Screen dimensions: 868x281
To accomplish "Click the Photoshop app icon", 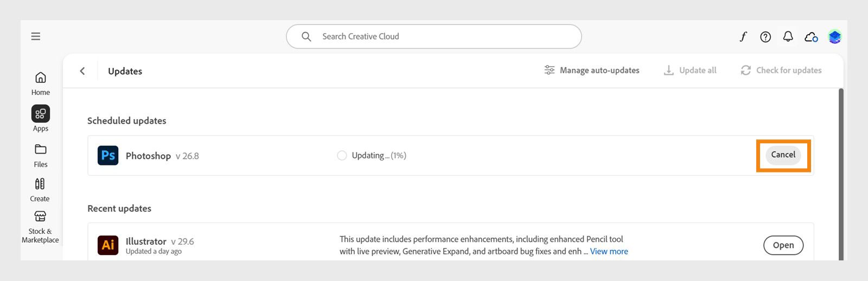I will point(108,156).
